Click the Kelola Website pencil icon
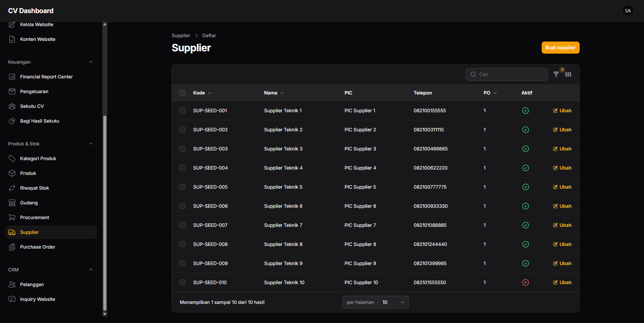 coord(12,24)
